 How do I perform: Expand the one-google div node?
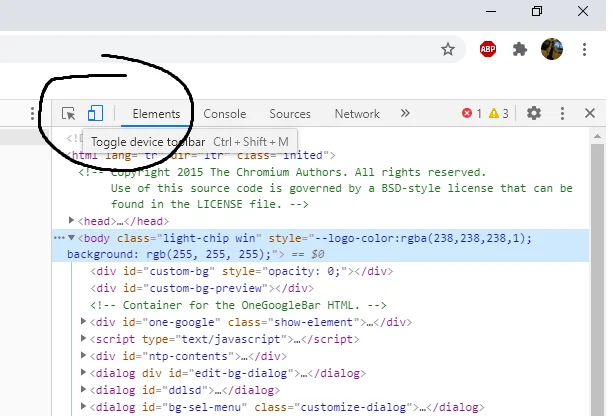[x=83, y=321]
